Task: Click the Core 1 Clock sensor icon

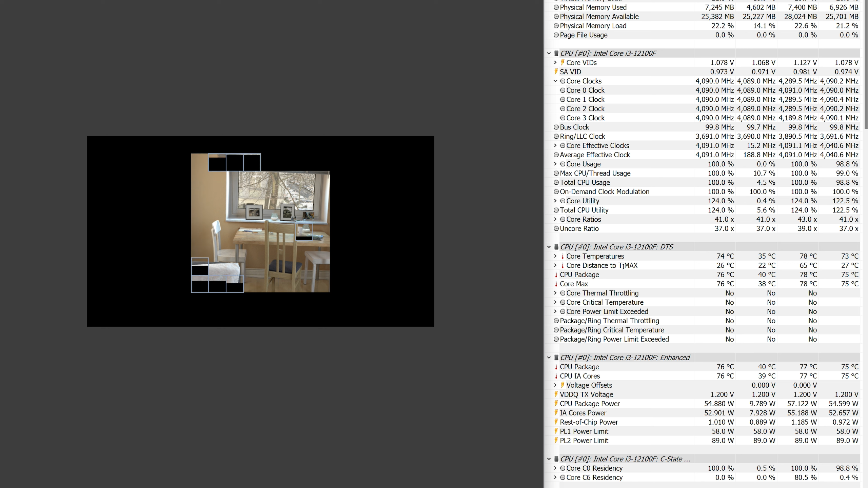Action: point(563,99)
